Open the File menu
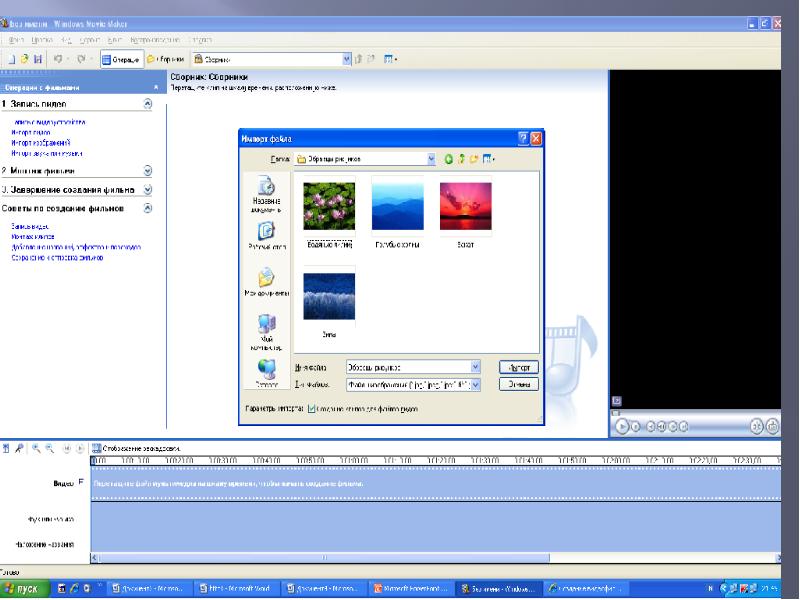This screenshot has width=800, height=600. click(17, 39)
